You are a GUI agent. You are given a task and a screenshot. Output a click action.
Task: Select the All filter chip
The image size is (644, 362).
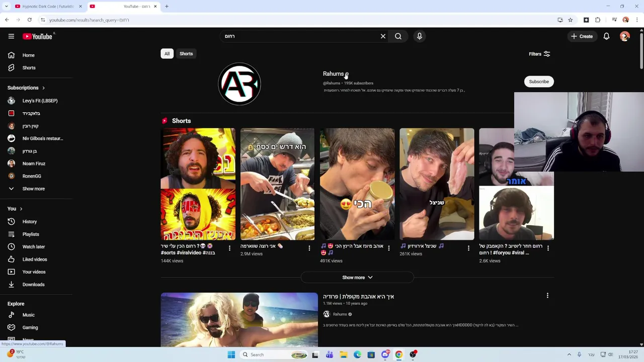pyautogui.click(x=167, y=54)
